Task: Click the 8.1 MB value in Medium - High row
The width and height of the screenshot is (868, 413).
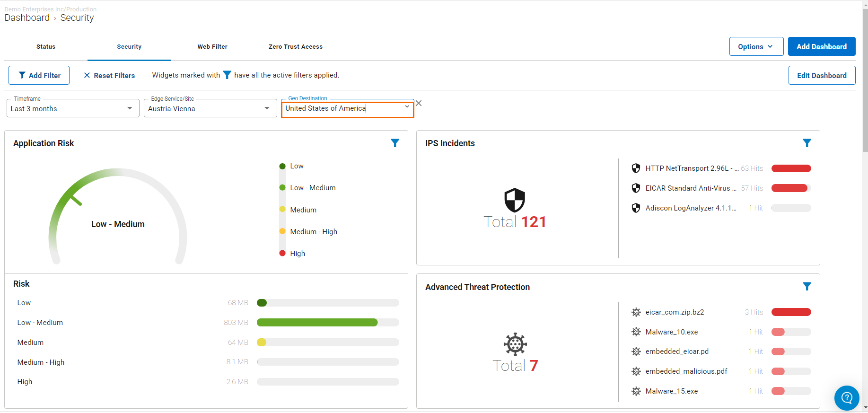Action: tap(237, 362)
